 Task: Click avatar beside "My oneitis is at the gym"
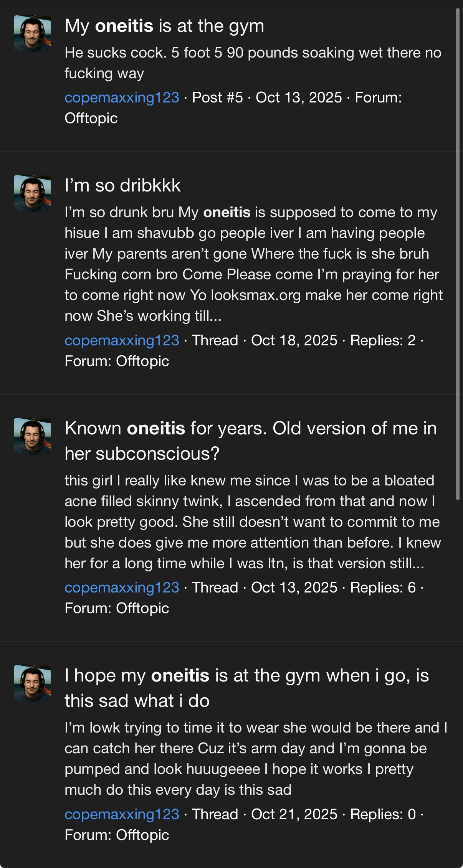coord(32,34)
